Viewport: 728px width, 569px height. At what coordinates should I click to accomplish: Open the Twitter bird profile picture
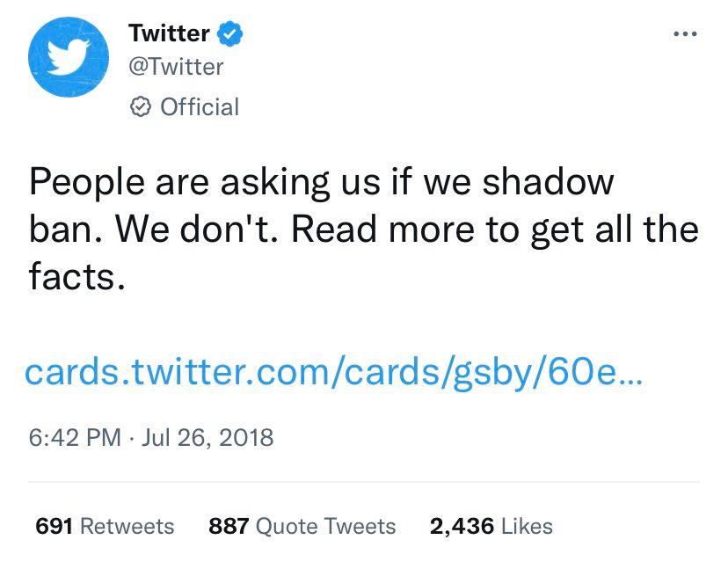[69, 57]
